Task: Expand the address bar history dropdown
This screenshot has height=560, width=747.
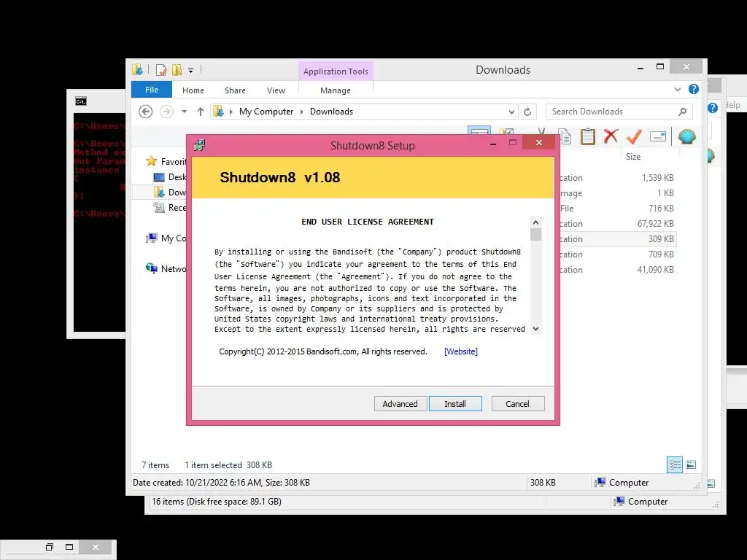Action: (x=511, y=112)
